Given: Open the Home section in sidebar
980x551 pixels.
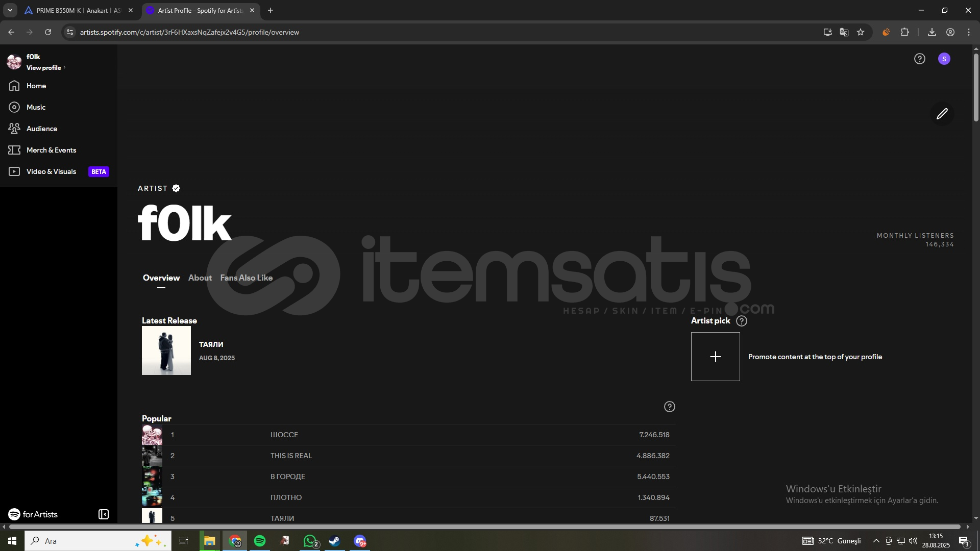Looking at the screenshot, I should pyautogui.click(x=36, y=86).
